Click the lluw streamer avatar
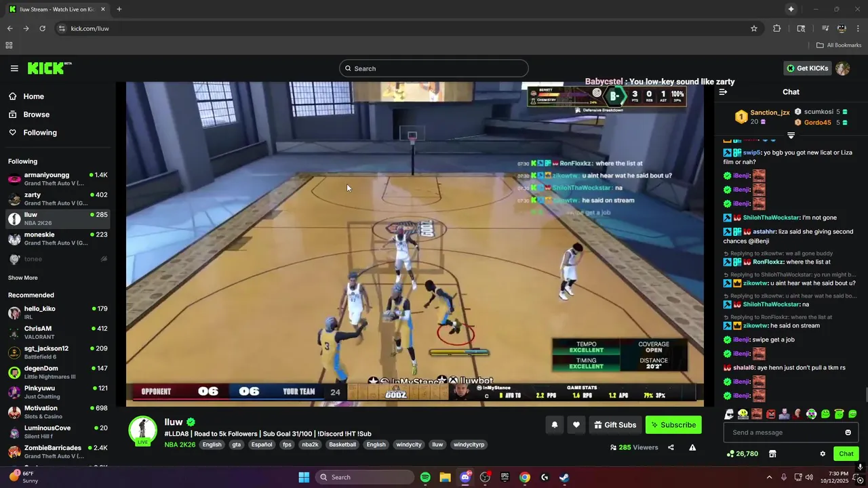 click(x=143, y=431)
